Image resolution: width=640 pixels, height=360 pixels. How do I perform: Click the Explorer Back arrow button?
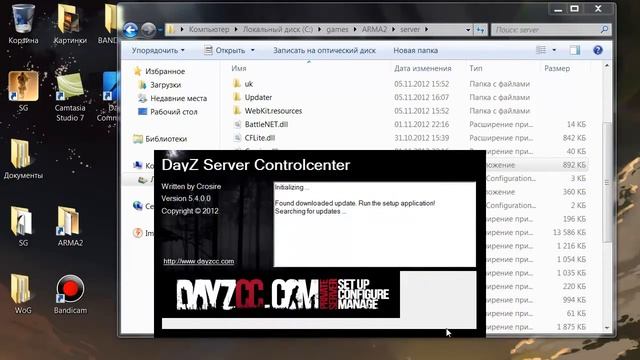131,29
